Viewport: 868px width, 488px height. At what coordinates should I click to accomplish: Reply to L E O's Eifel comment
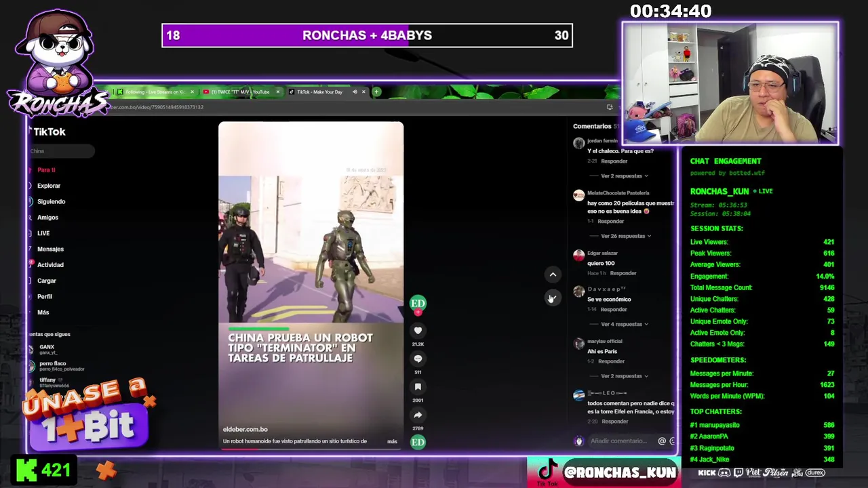click(614, 422)
